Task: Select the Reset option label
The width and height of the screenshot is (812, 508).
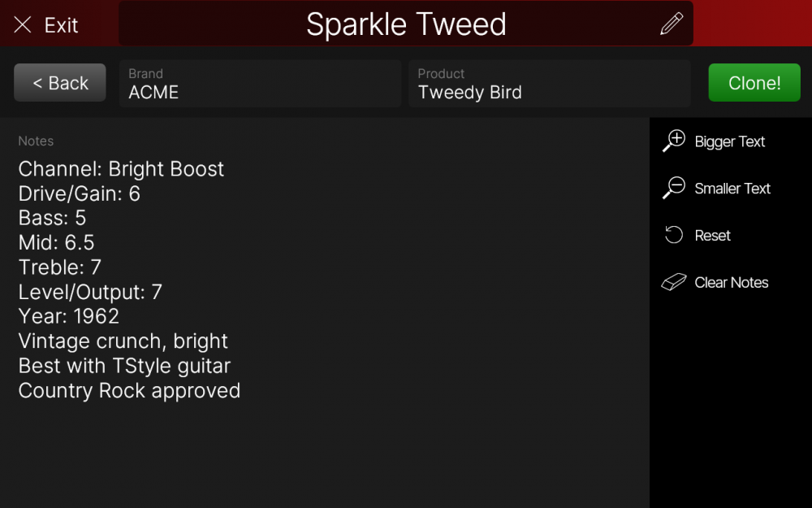Action: 713,236
